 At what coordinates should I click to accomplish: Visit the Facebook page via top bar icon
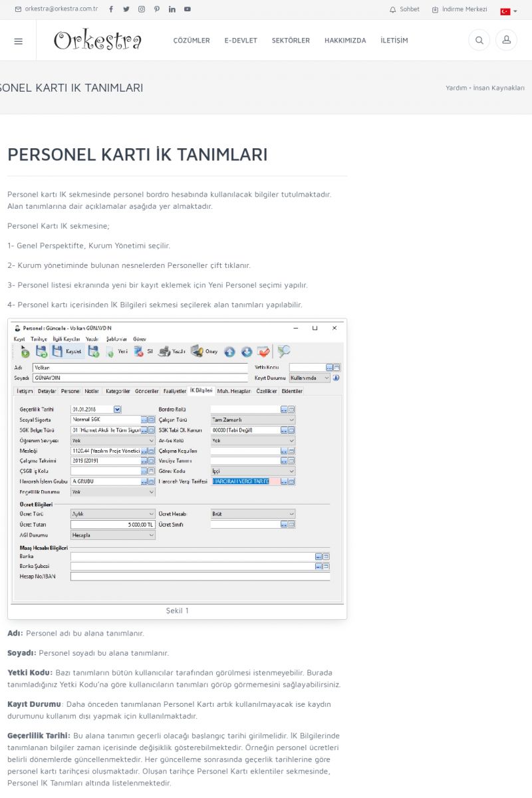coord(110,9)
